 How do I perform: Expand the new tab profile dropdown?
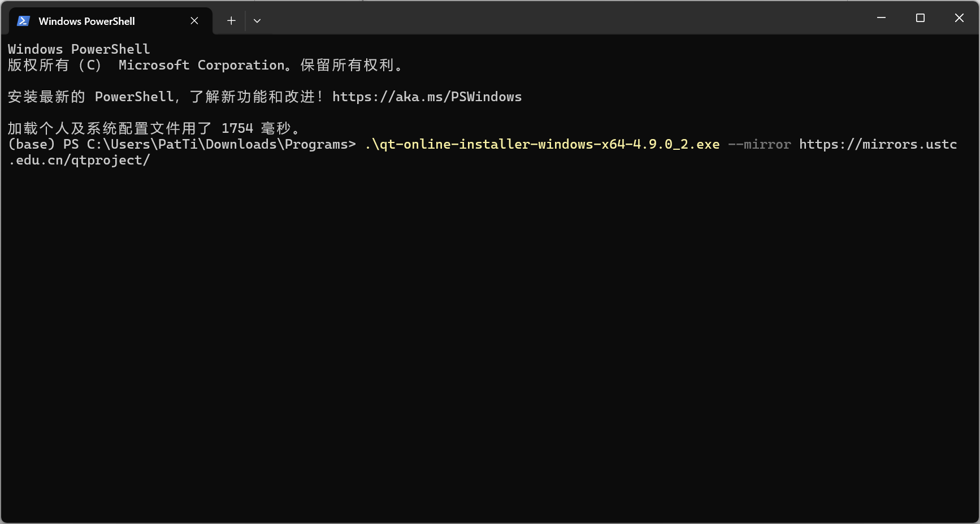pyautogui.click(x=257, y=21)
